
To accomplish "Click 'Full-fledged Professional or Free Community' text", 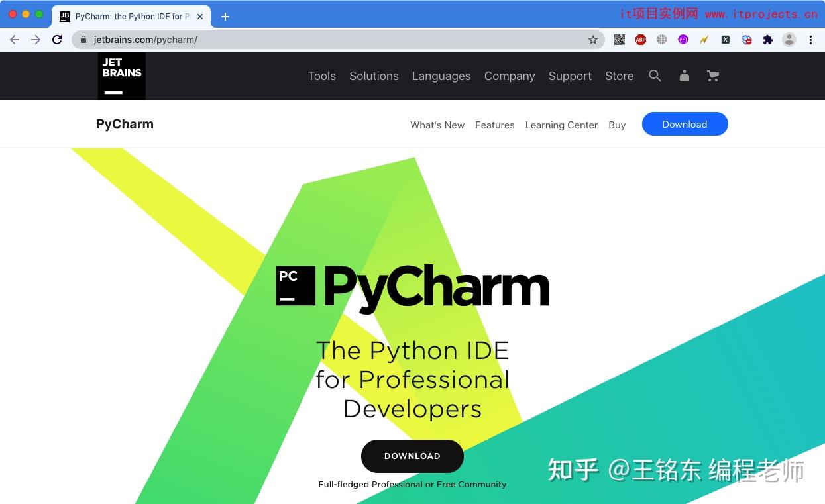I will click(x=412, y=485).
